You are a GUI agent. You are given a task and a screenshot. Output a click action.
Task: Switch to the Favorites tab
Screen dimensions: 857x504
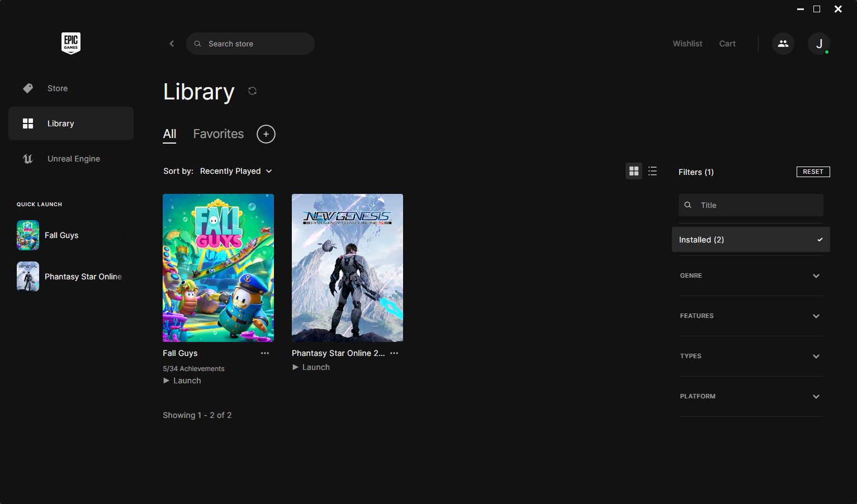coord(218,134)
